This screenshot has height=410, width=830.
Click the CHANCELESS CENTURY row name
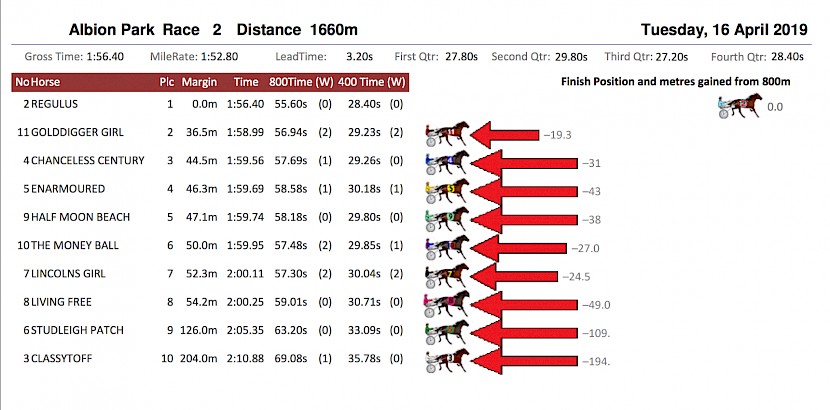88,160
